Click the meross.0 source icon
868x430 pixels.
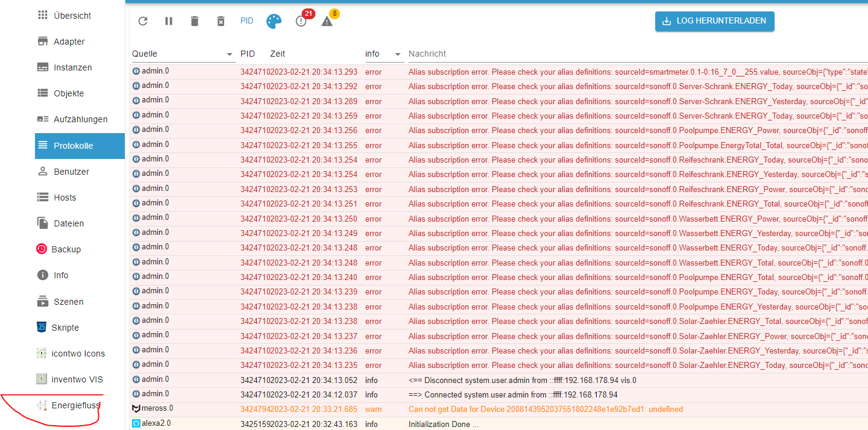click(x=136, y=409)
